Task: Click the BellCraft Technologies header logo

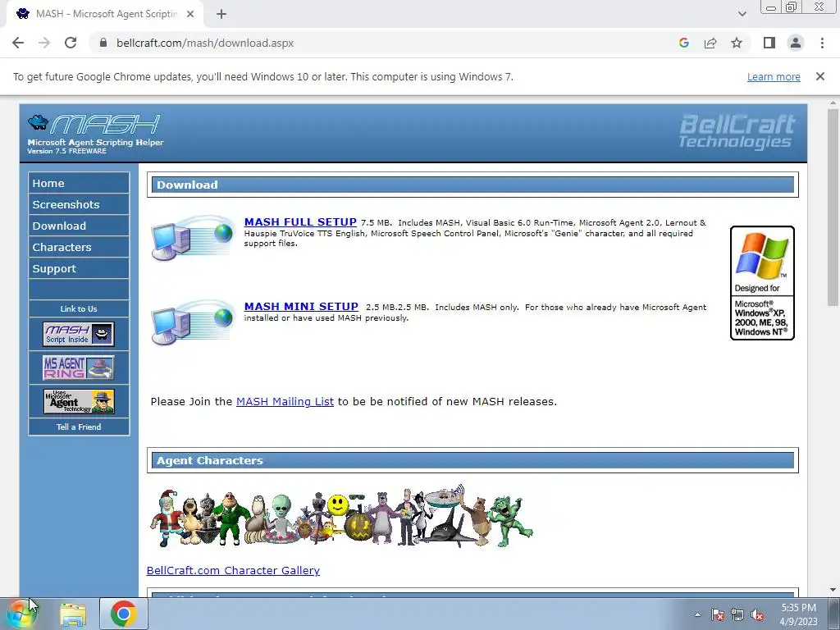Action: [x=737, y=130]
